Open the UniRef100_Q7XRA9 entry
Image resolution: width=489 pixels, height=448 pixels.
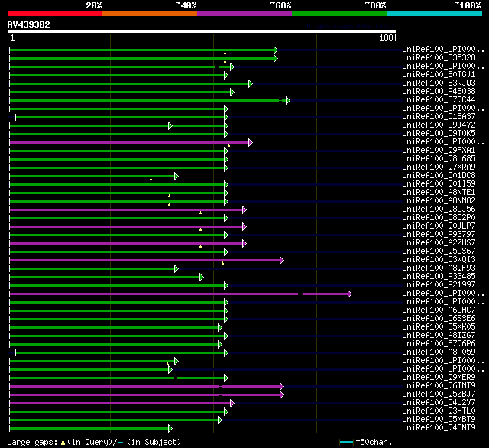[439, 167]
